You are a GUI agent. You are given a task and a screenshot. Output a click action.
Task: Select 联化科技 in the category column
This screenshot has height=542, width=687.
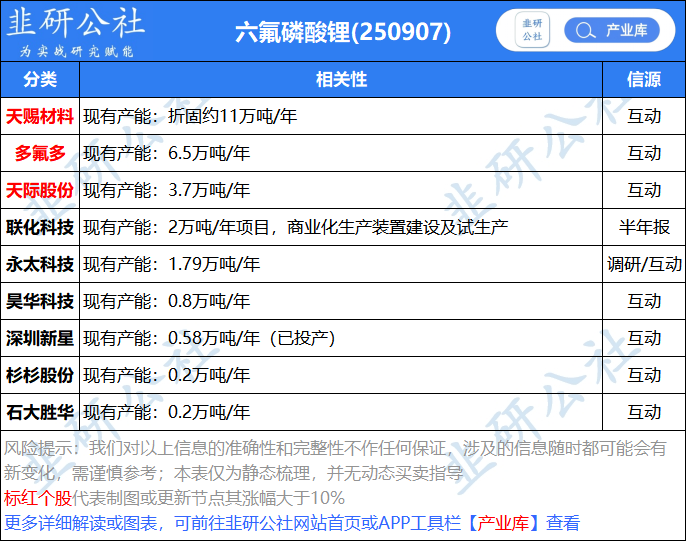(40, 227)
